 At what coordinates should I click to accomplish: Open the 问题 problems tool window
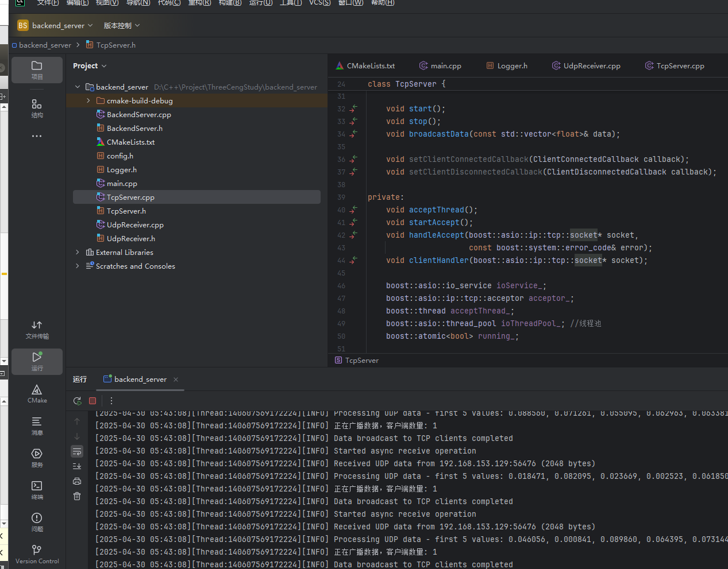[37, 522]
